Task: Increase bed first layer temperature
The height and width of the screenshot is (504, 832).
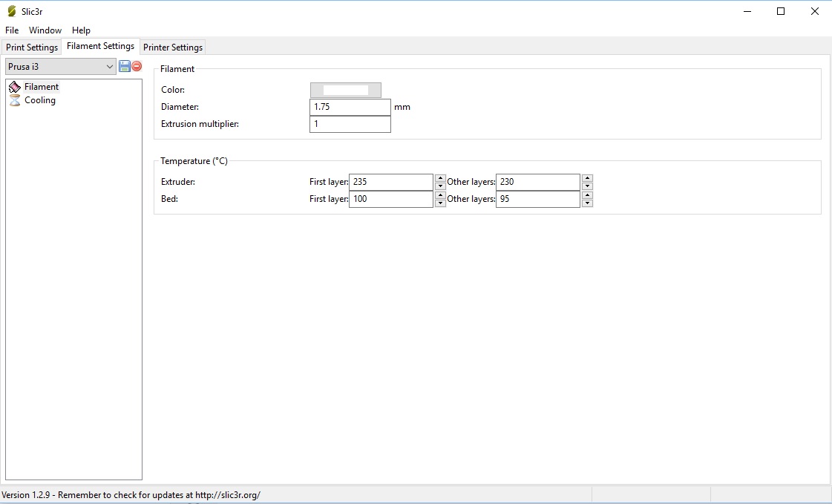Action: pos(440,195)
